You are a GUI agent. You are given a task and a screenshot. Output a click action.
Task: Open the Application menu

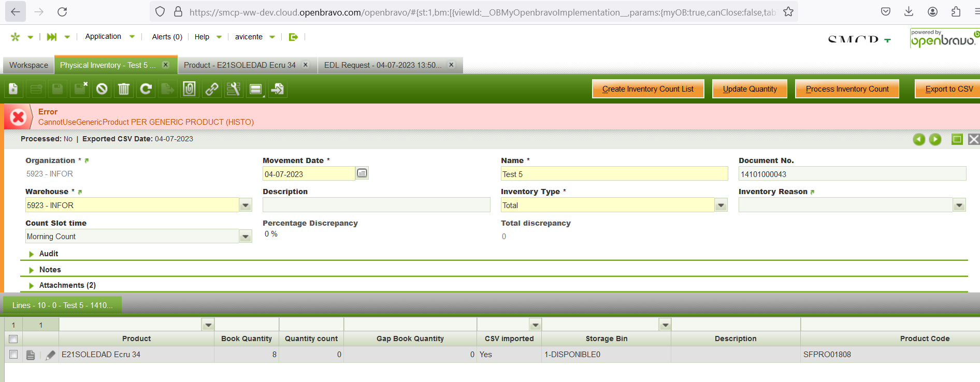tap(110, 37)
